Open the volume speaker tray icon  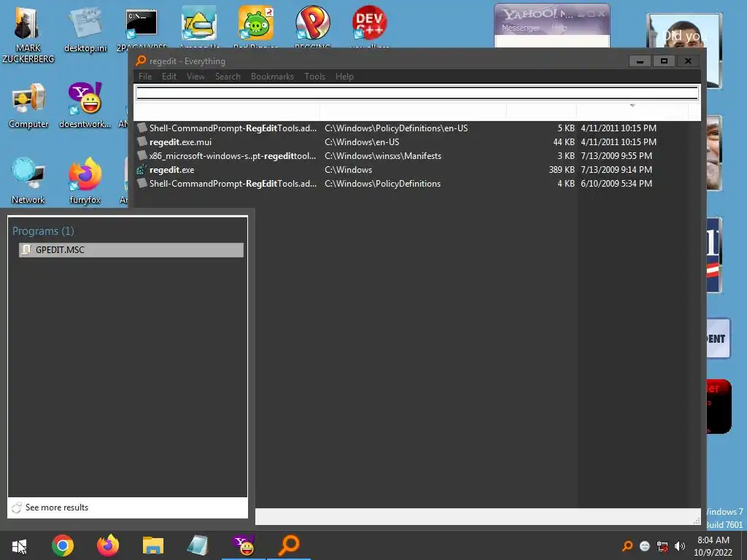coord(679,545)
